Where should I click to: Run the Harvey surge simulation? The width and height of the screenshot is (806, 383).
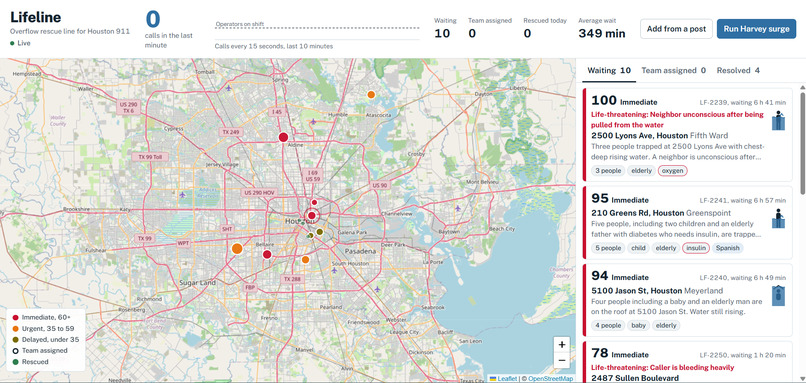coord(756,29)
